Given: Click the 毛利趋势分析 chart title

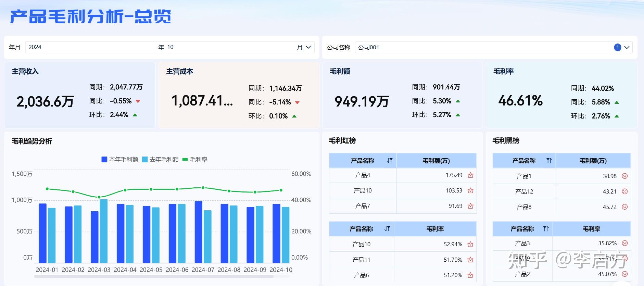Looking at the screenshot, I should coord(32,141).
